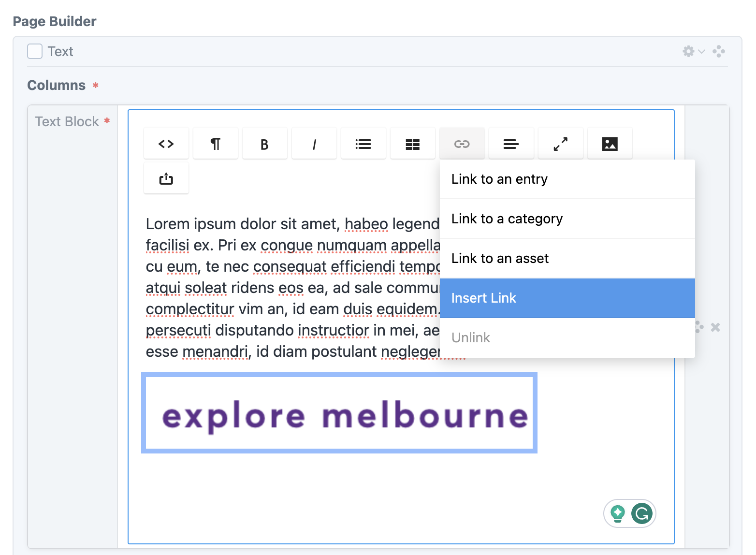Open the paragraph format tool
The width and height of the screenshot is (756, 555).
(x=216, y=144)
